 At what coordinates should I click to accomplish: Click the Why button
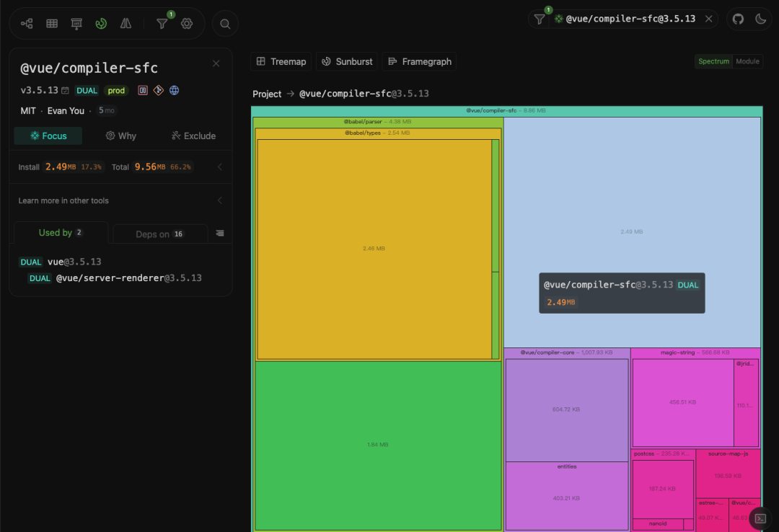coord(120,136)
